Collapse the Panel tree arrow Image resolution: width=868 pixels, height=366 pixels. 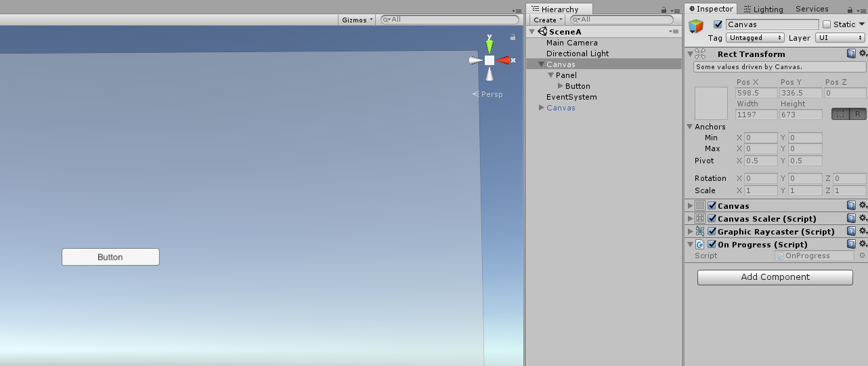[x=550, y=75]
